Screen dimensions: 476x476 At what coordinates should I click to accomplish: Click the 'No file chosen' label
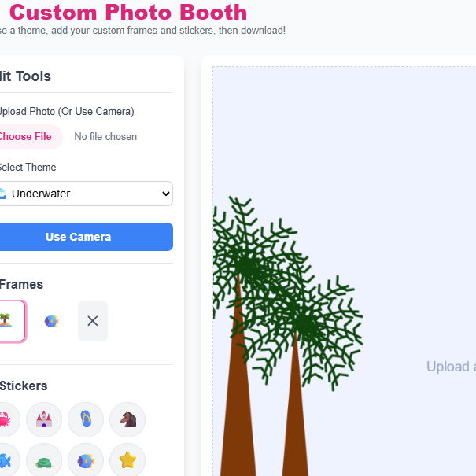(105, 137)
